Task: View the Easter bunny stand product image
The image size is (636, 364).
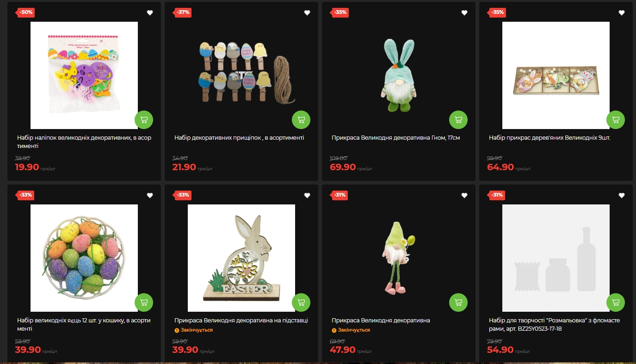Action: pos(241,258)
